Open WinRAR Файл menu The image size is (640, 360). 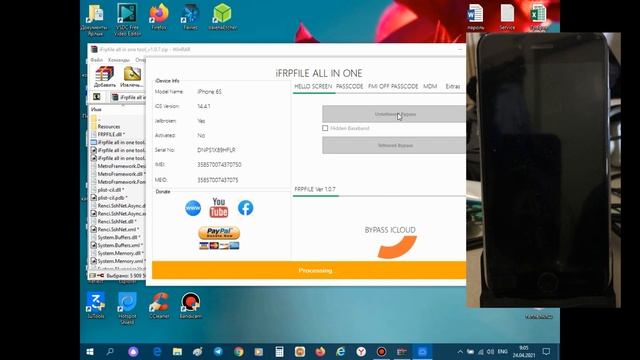click(97, 60)
